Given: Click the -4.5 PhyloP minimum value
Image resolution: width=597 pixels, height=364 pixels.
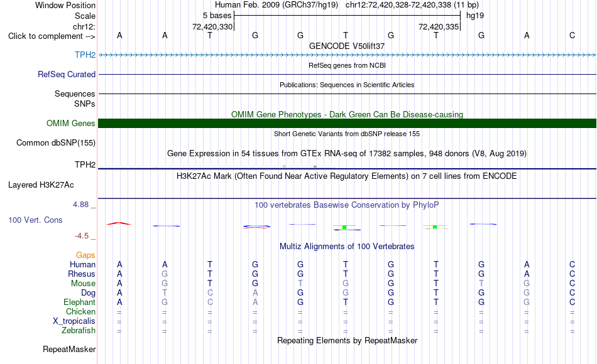Looking at the screenshot, I should tap(82, 236).
